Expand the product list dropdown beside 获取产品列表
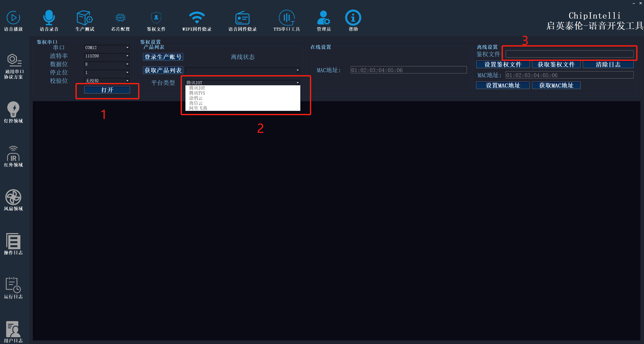This screenshot has width=644, height=344. pos(243,70)
